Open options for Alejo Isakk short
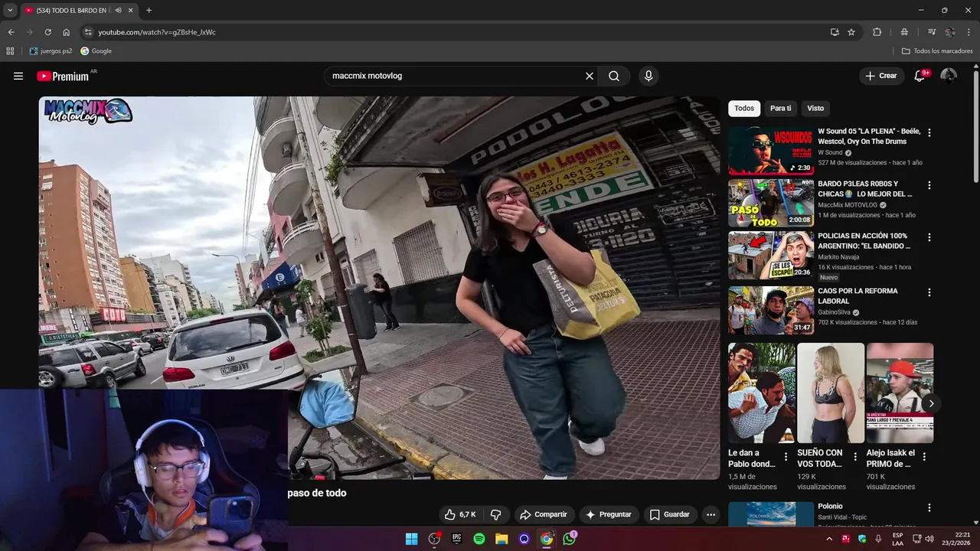This screenshot has width=980, height=551. pos(924,456)
